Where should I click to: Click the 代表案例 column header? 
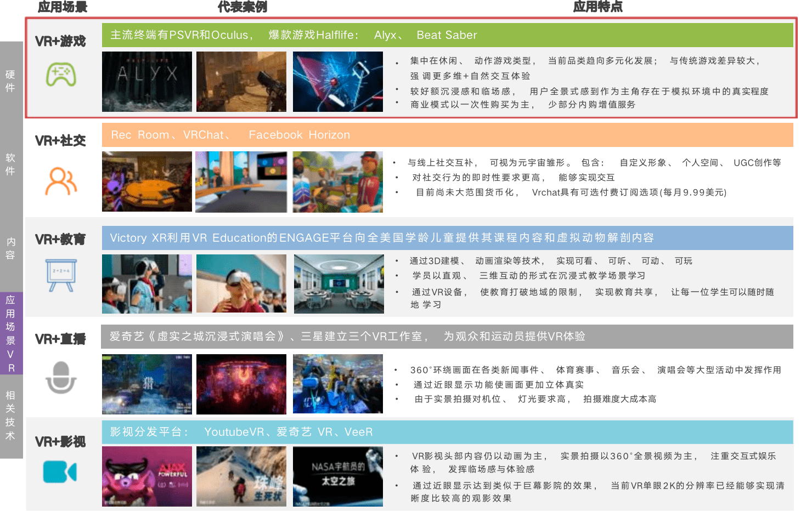(243, 7)
